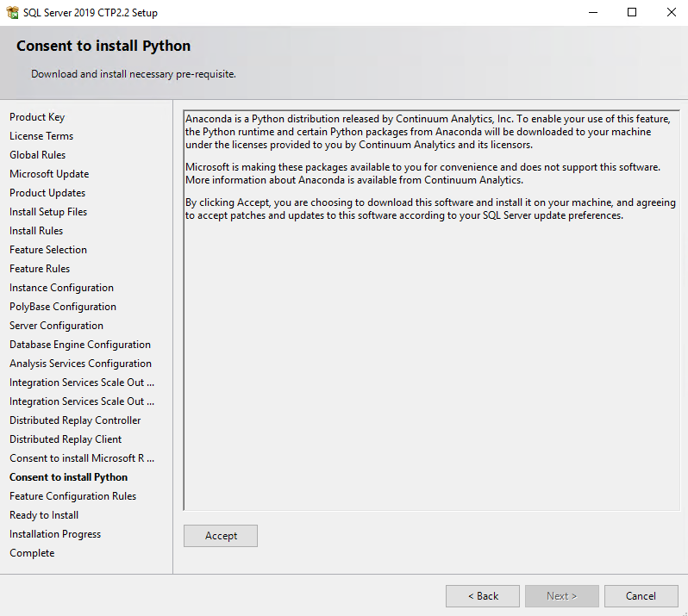
Task: Choose Distributed Replay Controller step
Action: coord(75,420)
